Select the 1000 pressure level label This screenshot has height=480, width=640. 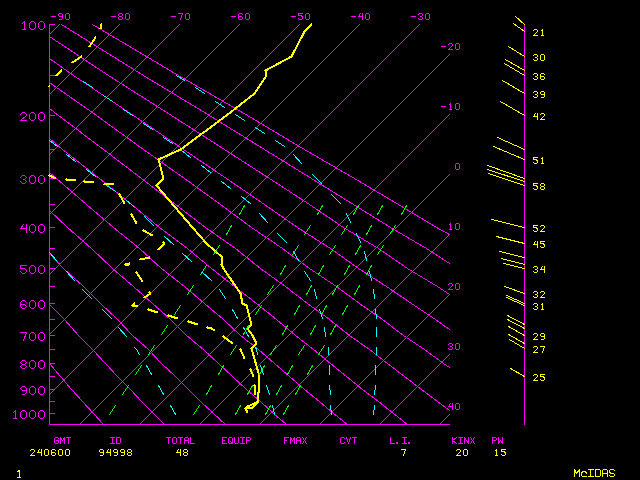pyautogui.click(x=32, y=414)
